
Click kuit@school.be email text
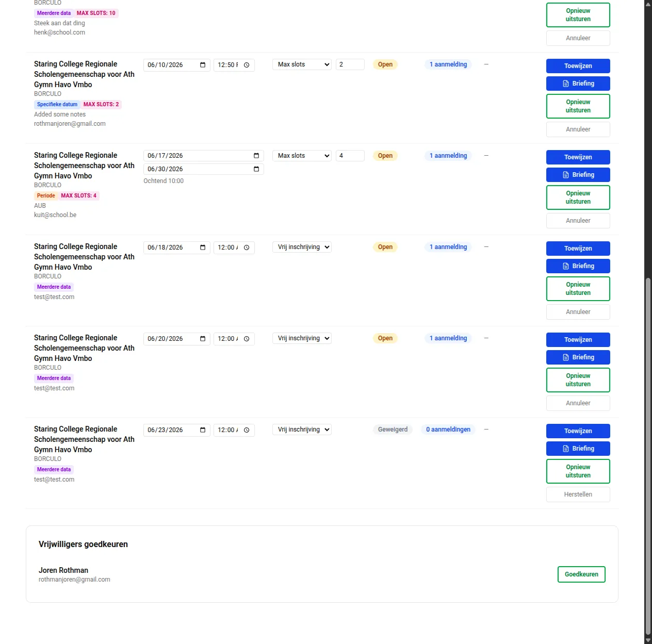tap(55, 215)
